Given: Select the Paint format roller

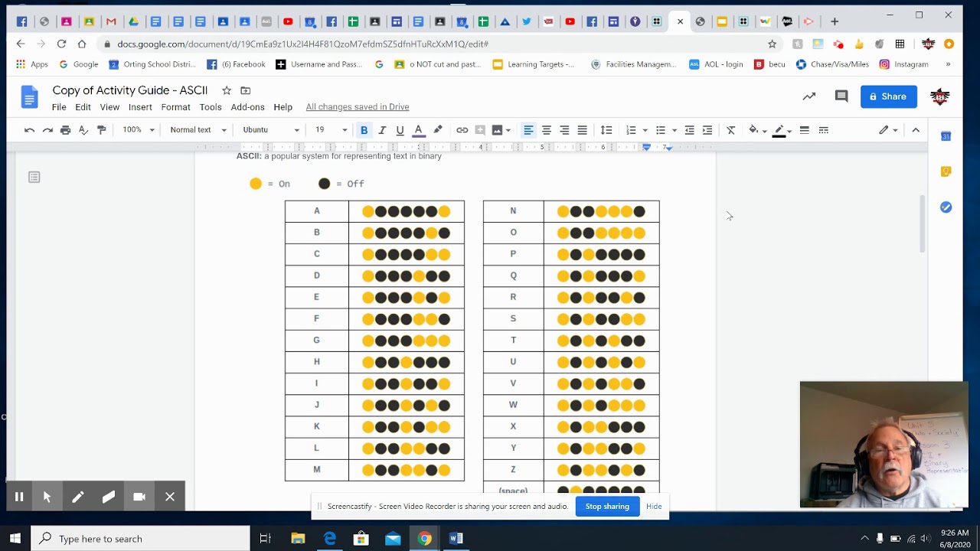Looking at the screenshot, I should [x=102, y=130].
